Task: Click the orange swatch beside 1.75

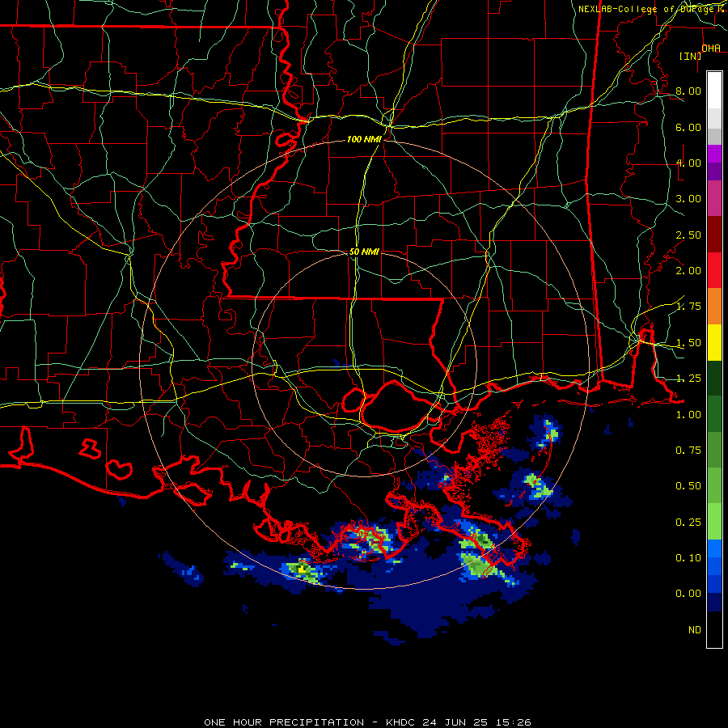Action: coord(714,306)
